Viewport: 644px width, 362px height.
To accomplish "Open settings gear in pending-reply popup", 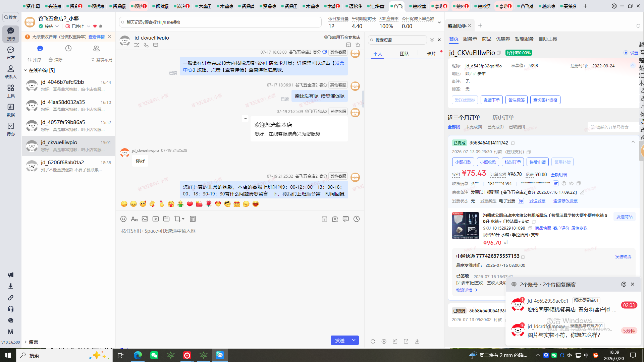I will [624, 284].
